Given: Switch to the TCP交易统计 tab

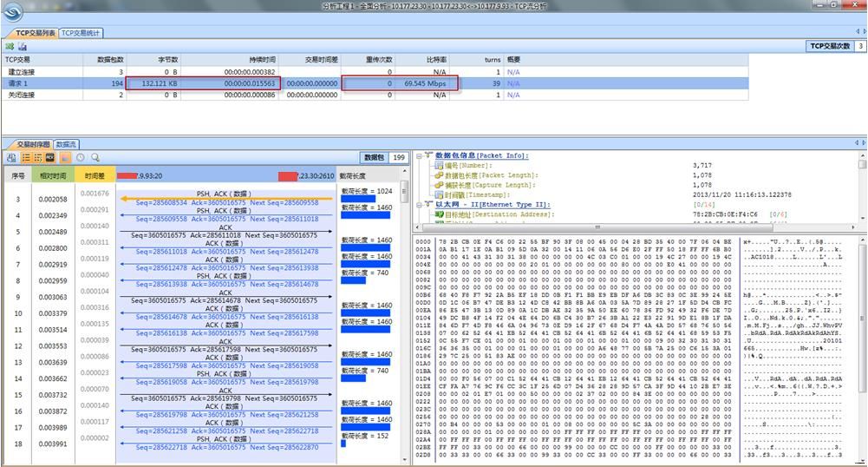Looking at the screenshot, I should 81,33.
